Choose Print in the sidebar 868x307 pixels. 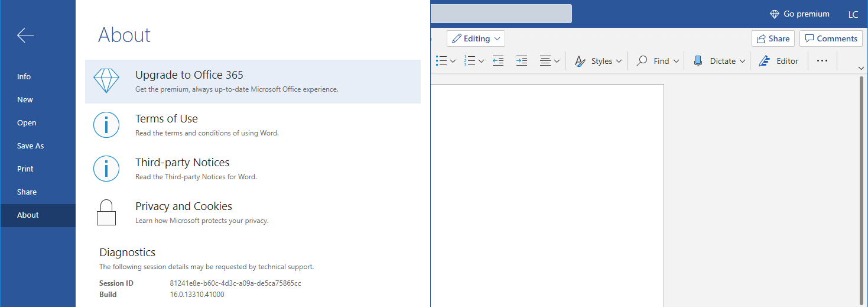[x=38, y=169]
